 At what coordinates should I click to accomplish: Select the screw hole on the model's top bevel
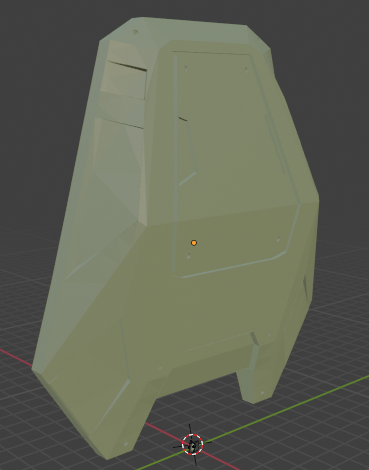tap(135, 32)
